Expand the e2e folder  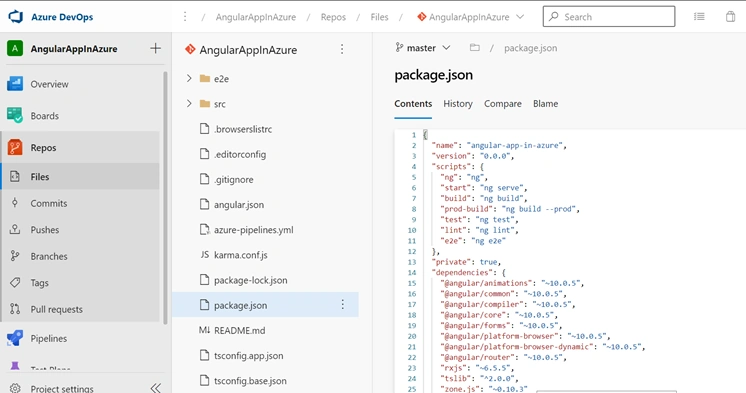click(189, 78)
